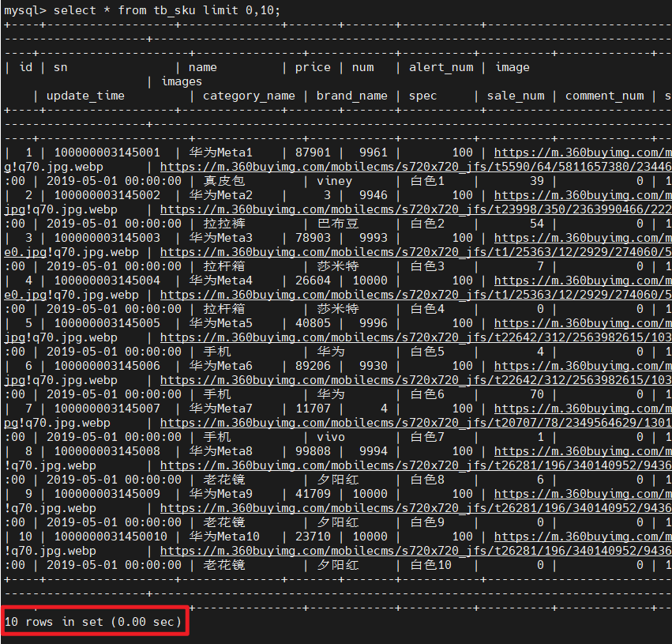
Task: Click the category_name column header
Action: point(249,96)
